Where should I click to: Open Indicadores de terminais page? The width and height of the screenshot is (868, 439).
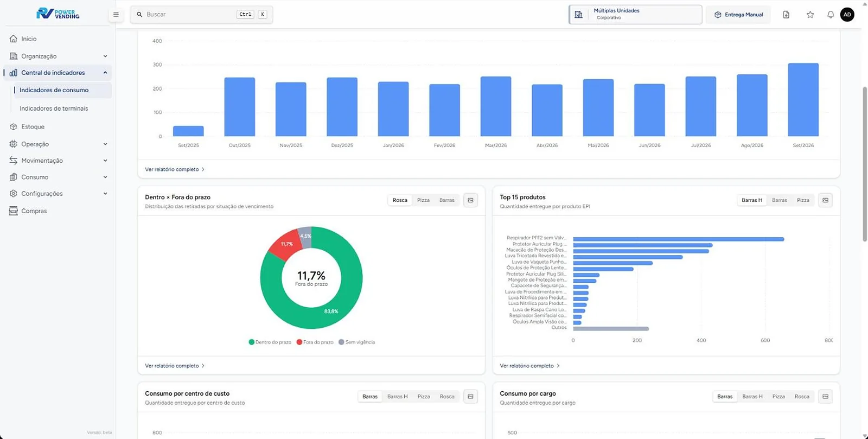[54, 109]
